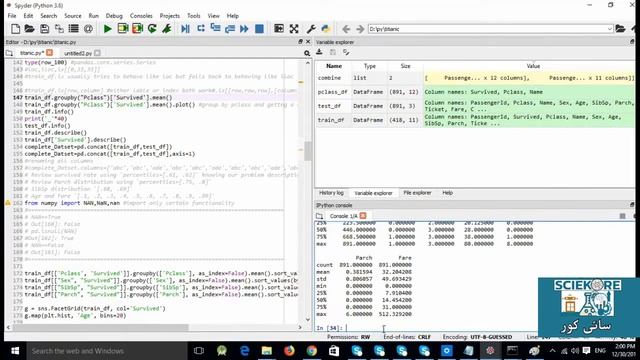
Task: Sort variables by Name column header
Action: pos(334,66)
